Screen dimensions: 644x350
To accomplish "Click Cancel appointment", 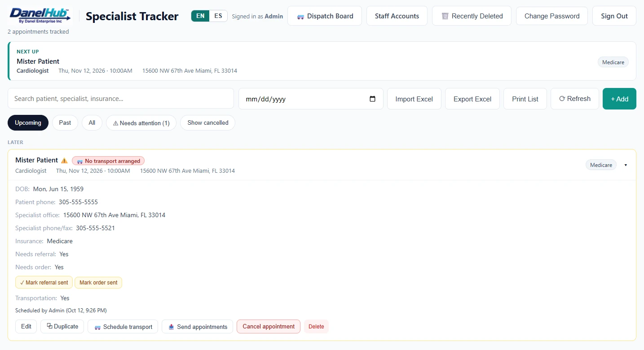I will pyautogui.click(x=269, y=326).
